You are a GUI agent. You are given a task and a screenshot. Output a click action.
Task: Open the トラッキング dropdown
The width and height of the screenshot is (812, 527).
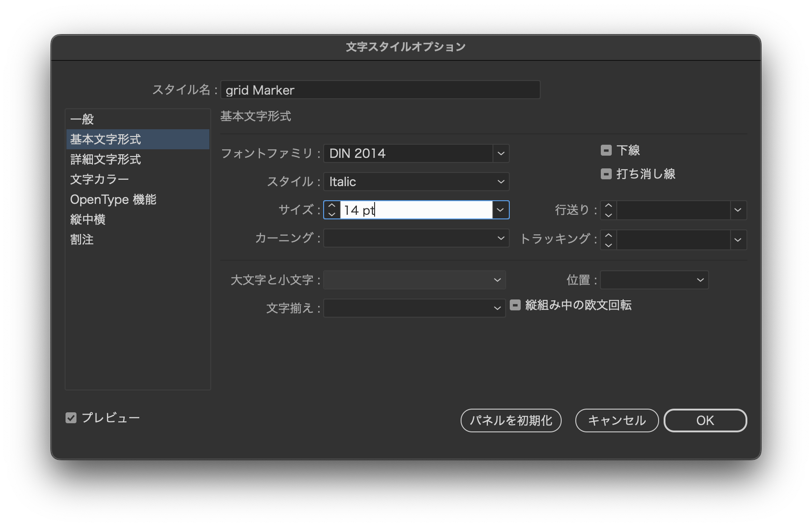tap(738, 239)
